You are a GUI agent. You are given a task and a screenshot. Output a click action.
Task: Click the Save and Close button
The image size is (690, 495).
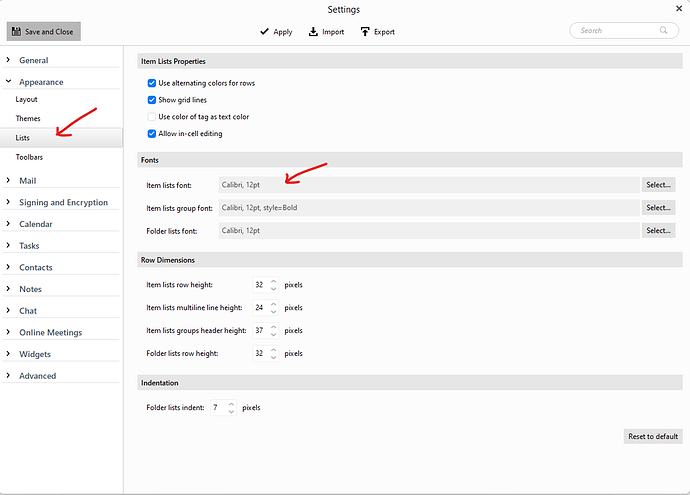(43, 31)
